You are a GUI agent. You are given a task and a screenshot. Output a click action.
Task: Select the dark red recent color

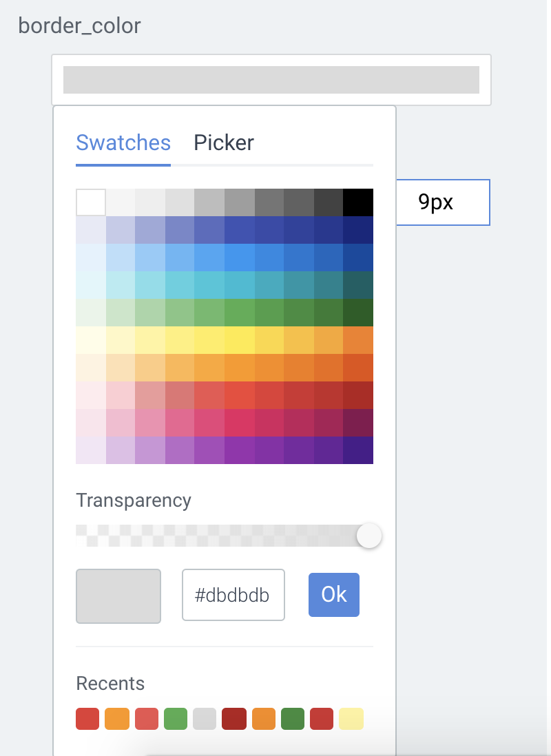click(x=233, y=718)
